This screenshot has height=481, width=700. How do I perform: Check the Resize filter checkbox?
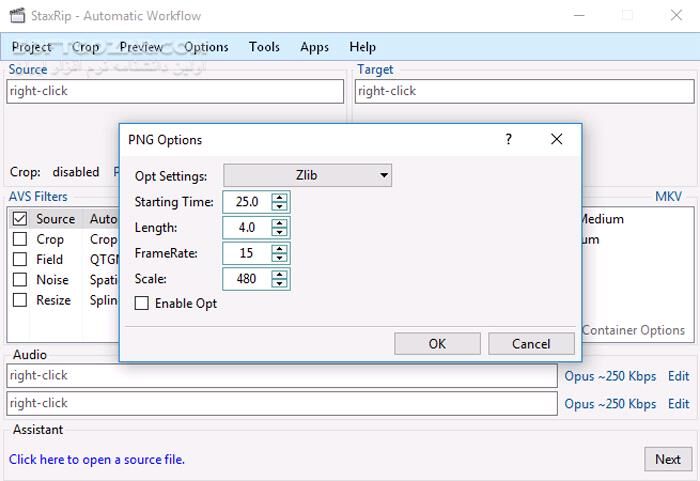tap(19, 300)
